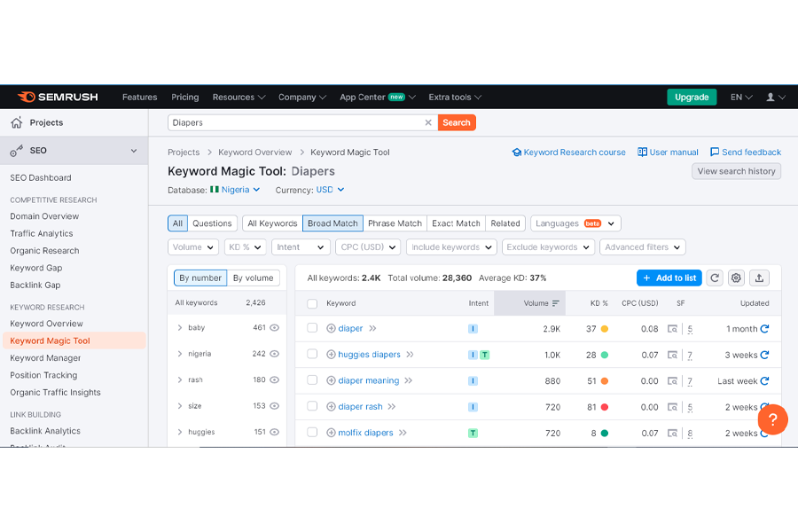Check the box for diaper rash

pyautogui.click(x=312, y=406)
